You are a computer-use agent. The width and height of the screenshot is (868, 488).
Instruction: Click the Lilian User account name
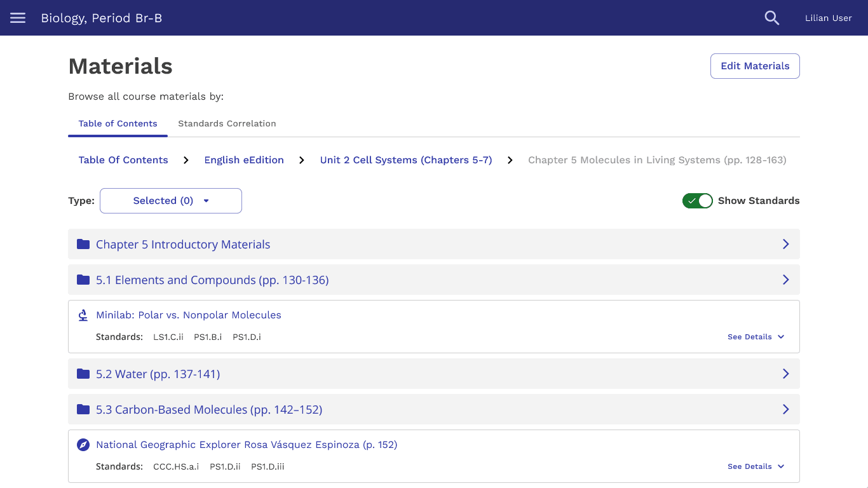[x=828, y=18]
